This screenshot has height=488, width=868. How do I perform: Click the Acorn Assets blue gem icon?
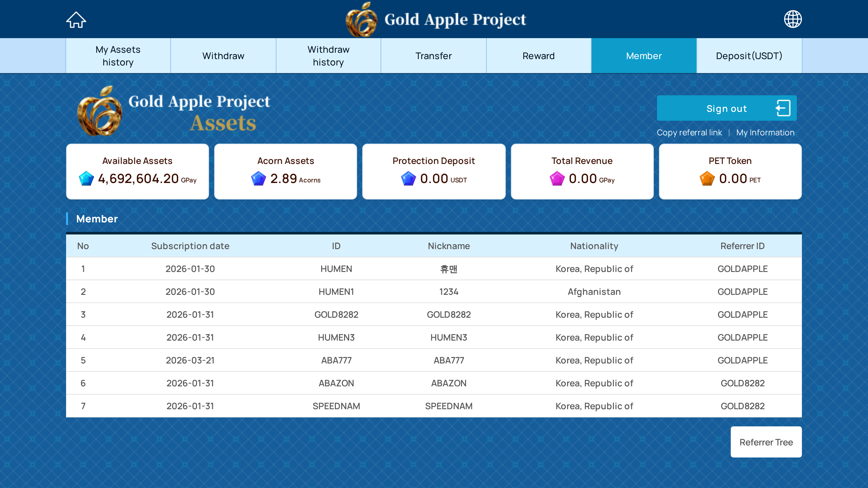point(258,179)
